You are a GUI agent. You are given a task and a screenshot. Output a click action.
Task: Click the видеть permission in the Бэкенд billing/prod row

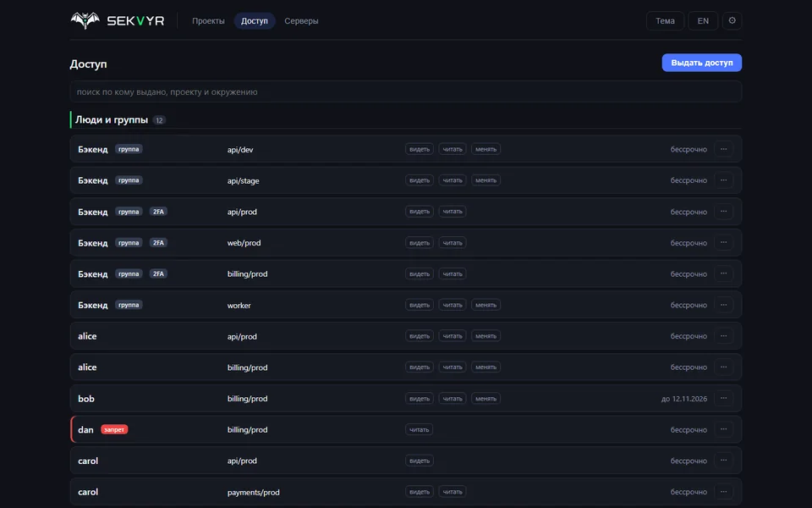click(x=420, y=273)
